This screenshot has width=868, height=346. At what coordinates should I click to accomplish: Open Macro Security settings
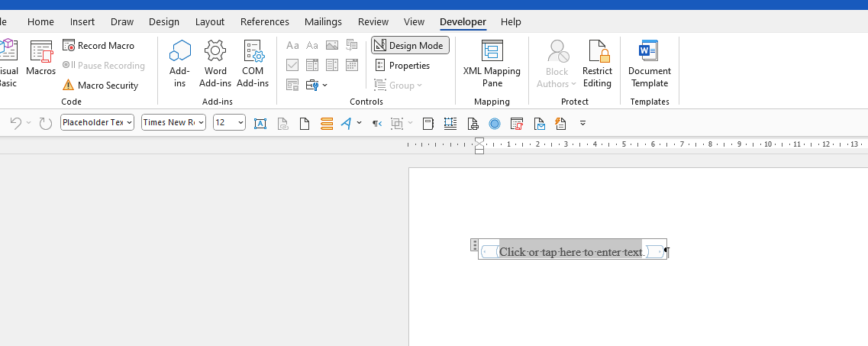(100, 86)
